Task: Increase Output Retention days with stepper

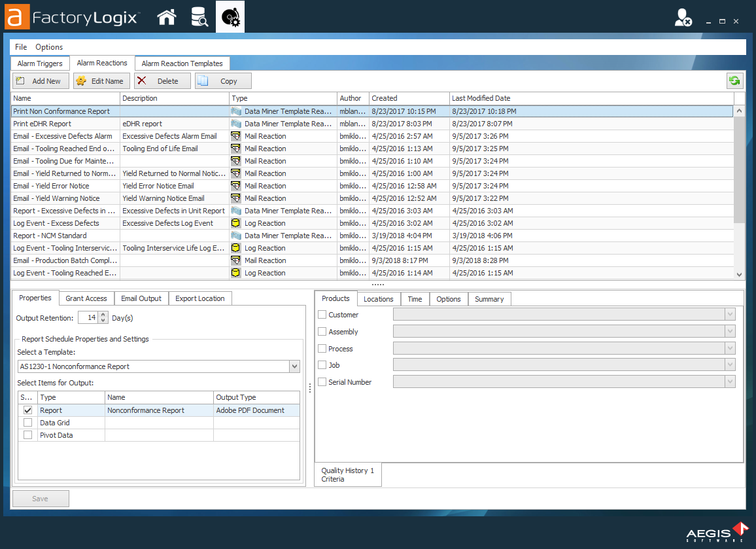Action: click(103, 315)
